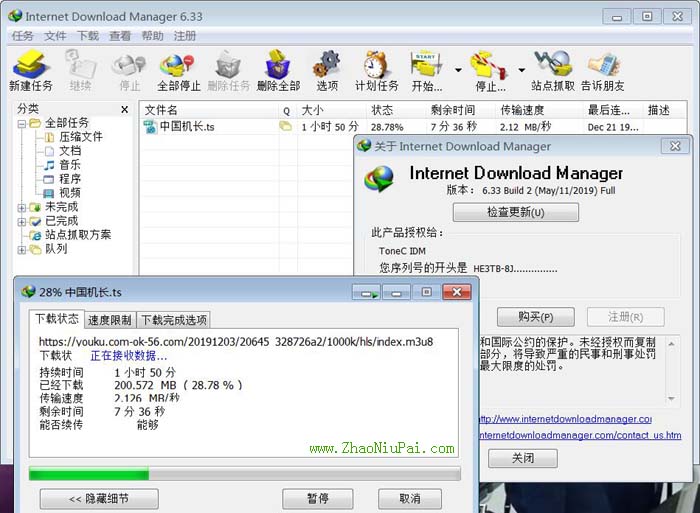The height and width of the screenshot is (513, 700).
Task: Open the 查看 menu
Action: [x=120, y=36]
